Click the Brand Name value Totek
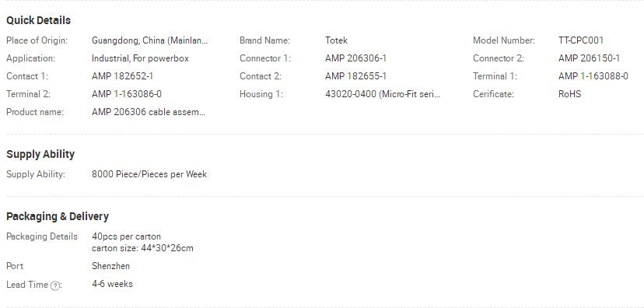This screenshot has width=644, height=308. point(336,40)
